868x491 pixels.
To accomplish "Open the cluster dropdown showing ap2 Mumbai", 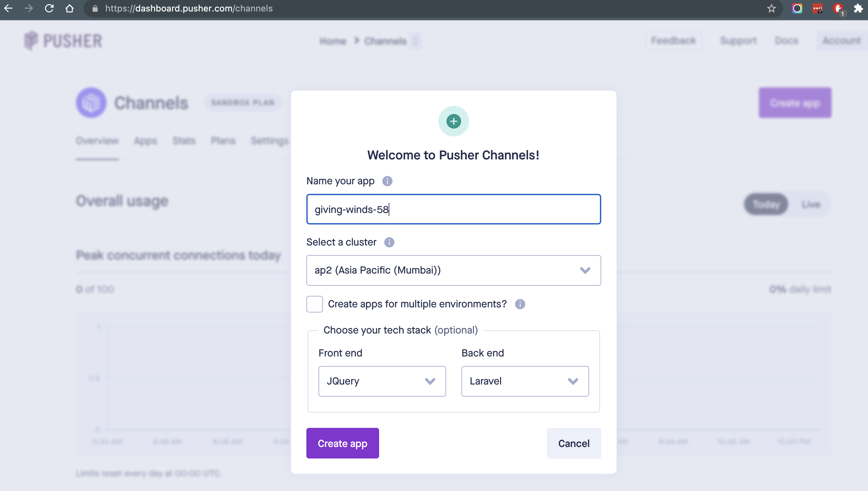I will (453, 270).
